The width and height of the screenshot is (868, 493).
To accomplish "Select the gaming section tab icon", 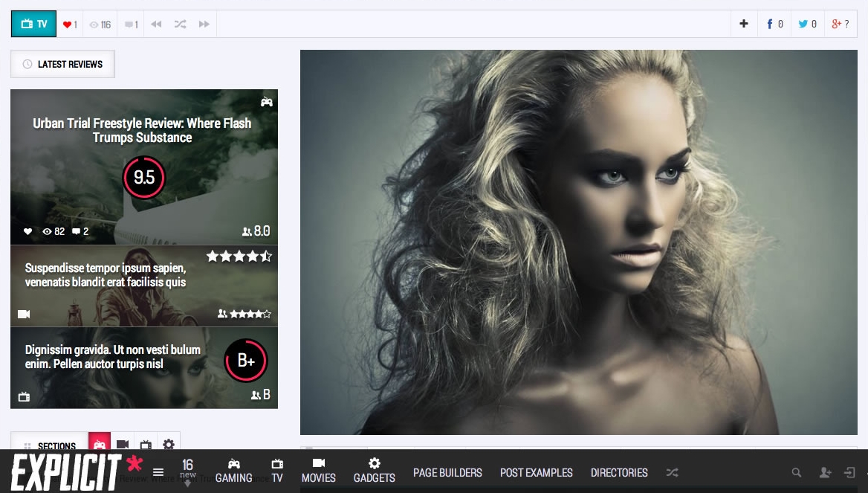I will point(100,443).
